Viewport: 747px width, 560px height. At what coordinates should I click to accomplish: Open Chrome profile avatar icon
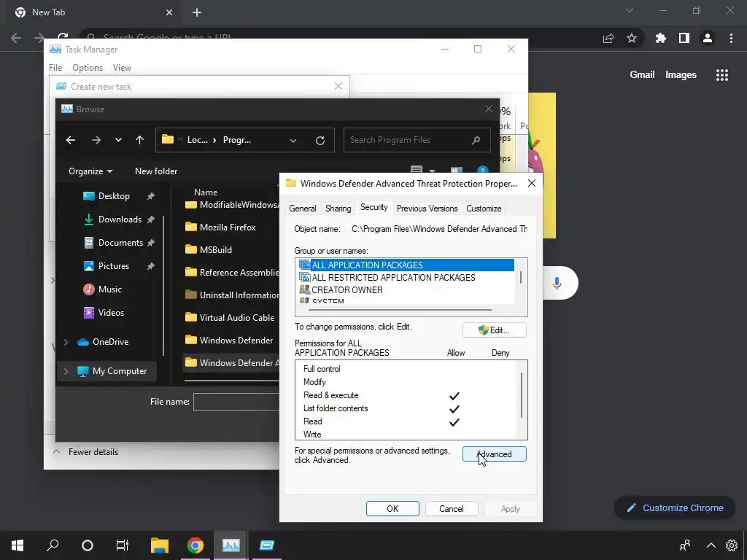(708, 38)
